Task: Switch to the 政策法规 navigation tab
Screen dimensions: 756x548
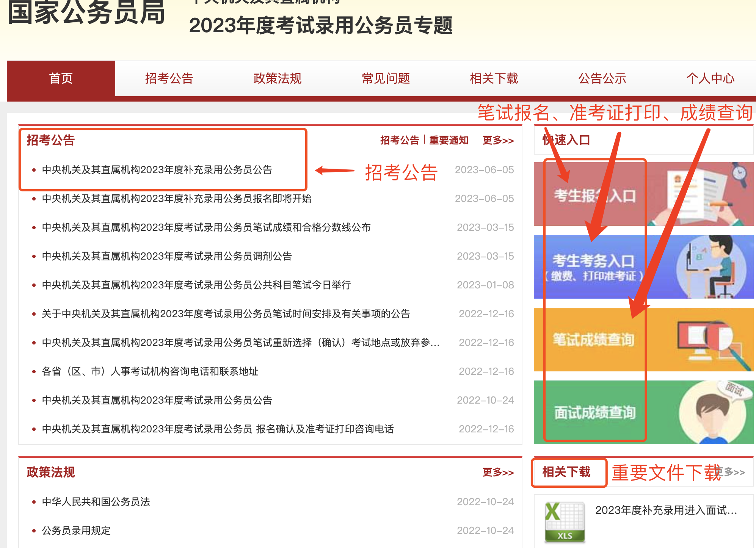Action: [x=278, y=78]
